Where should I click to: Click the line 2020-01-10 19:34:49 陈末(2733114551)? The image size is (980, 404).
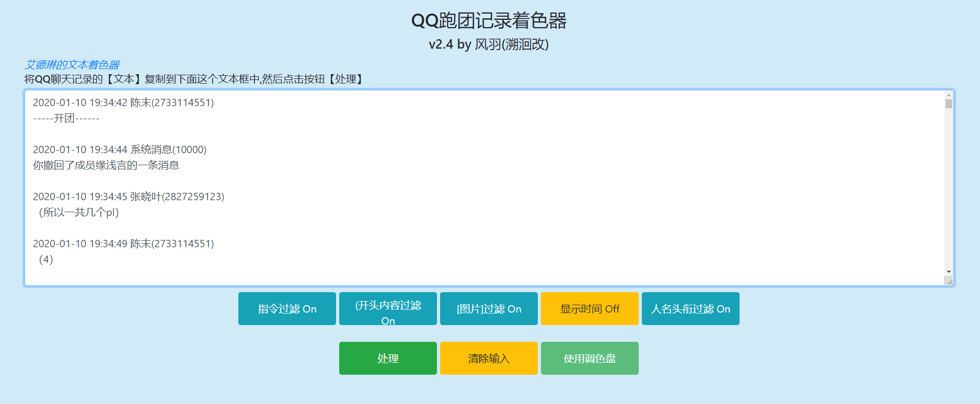click(123, 244)
